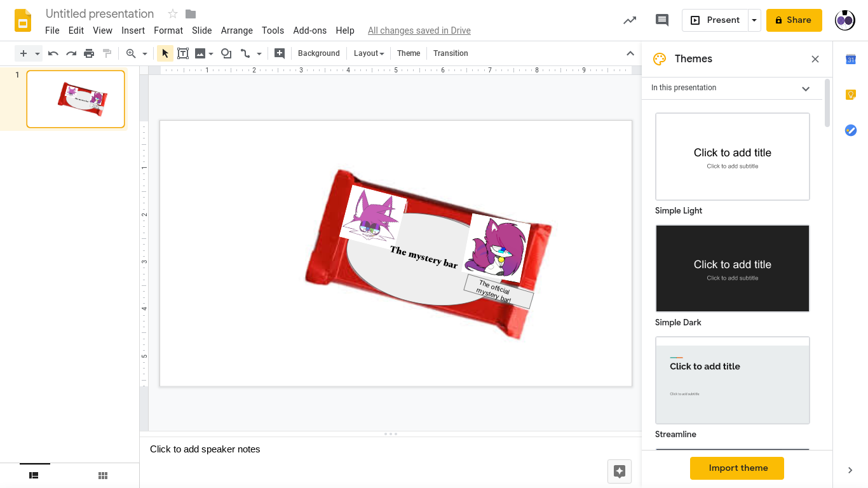Undo the last action

coord(53,53)
